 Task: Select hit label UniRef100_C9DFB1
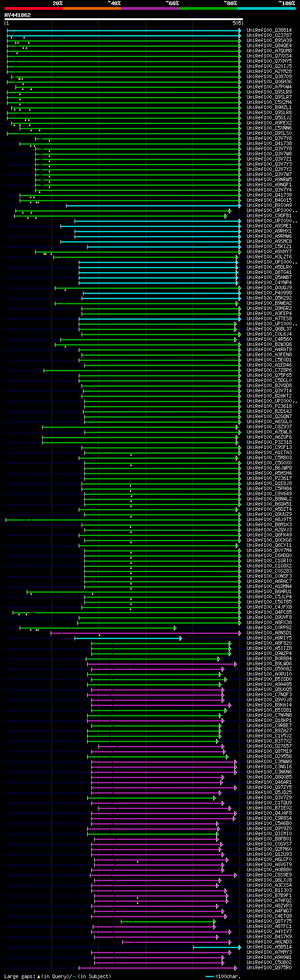[x=269, y=216]
